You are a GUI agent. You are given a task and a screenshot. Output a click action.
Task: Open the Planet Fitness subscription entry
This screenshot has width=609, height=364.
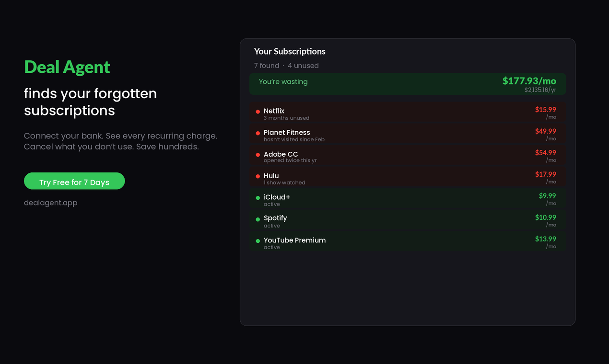point(408,135)
